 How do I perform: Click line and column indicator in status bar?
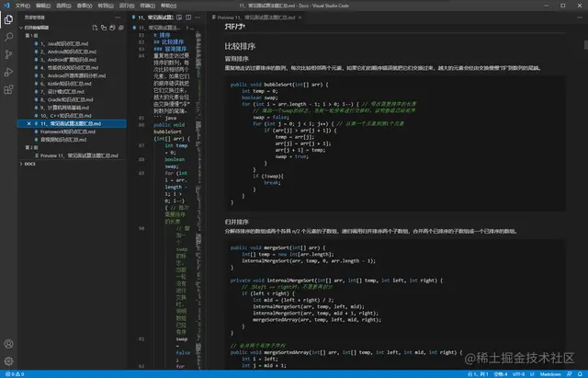pyautogui.click(x=478, y=374)
